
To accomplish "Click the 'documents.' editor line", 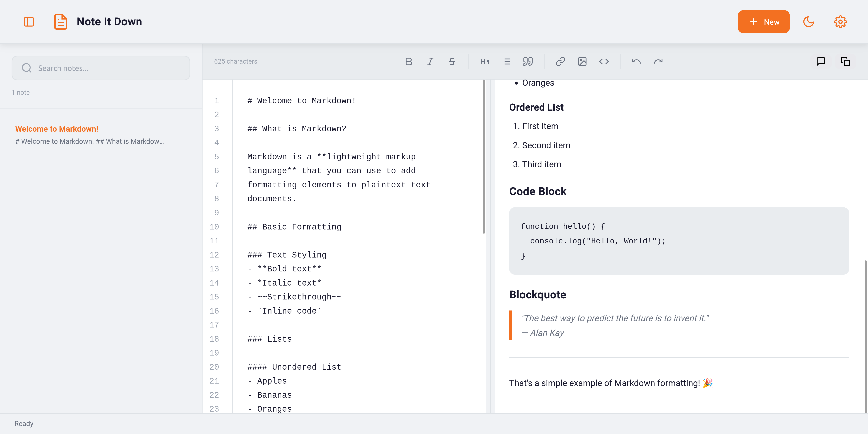I will coord(272,199).
